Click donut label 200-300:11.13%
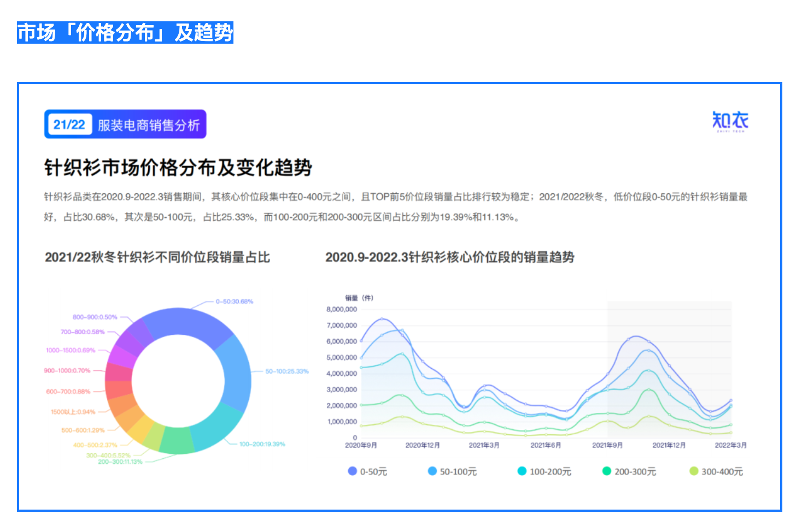The height and width of the screenshot is (532, 796). coord(120,462)
